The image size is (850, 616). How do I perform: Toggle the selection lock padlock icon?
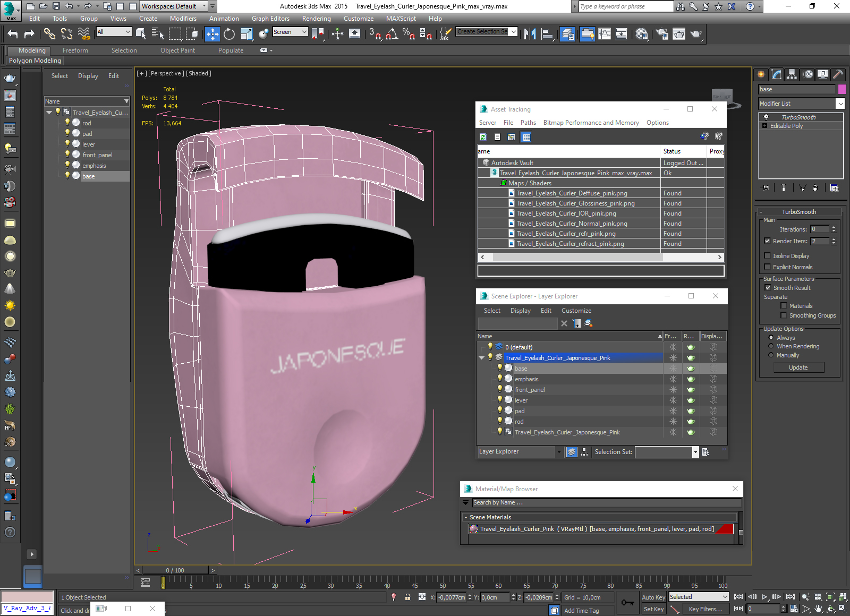point(407,597)
